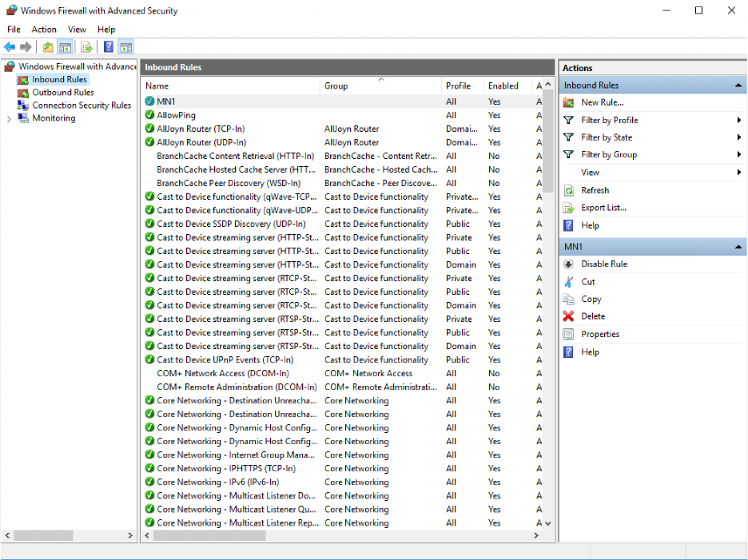Click the Outbound Rules tree icon

point(23,93)
